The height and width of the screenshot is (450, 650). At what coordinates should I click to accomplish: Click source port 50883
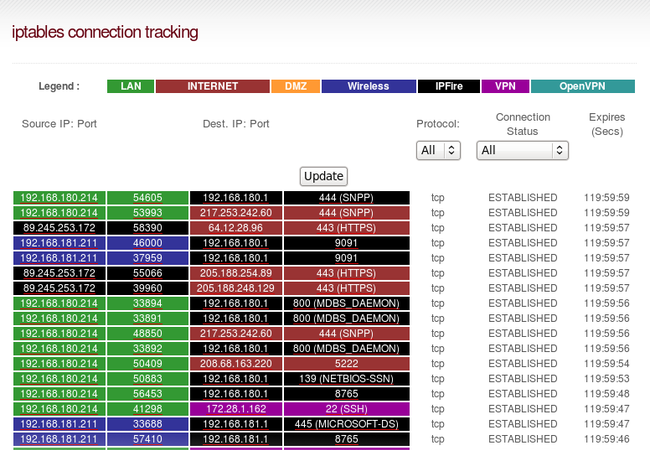pos(148,379)
